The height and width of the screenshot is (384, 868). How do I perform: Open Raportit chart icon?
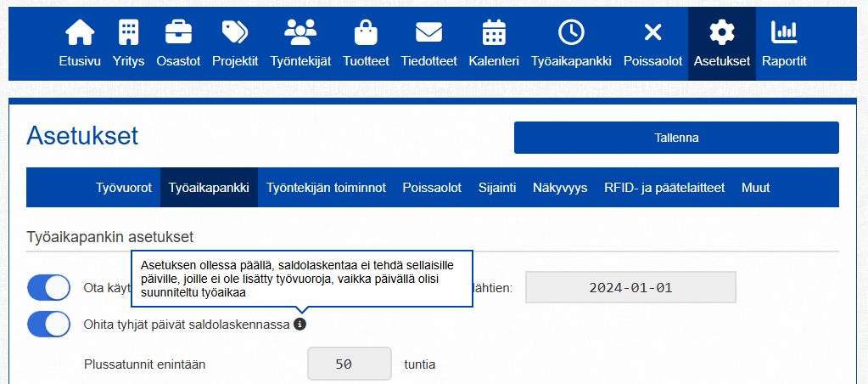tap(784, 32)
